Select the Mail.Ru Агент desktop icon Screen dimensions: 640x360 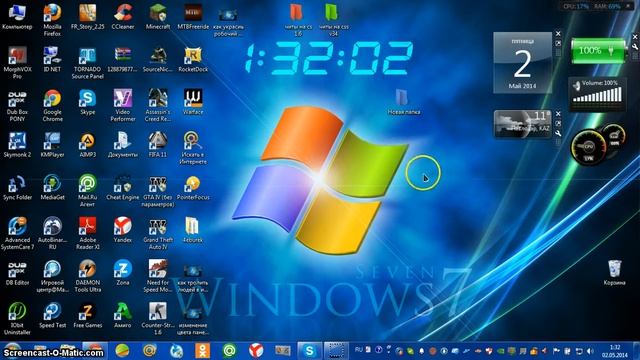87,190
